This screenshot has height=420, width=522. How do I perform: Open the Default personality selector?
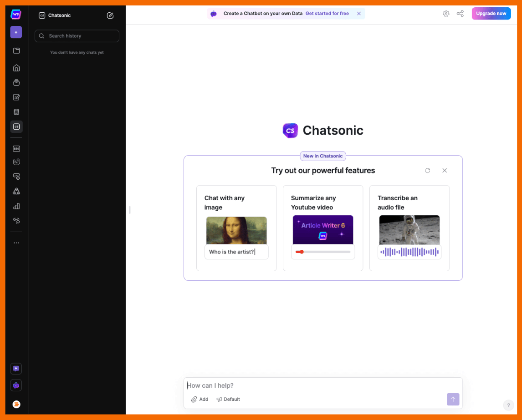[x=228, y=400]
